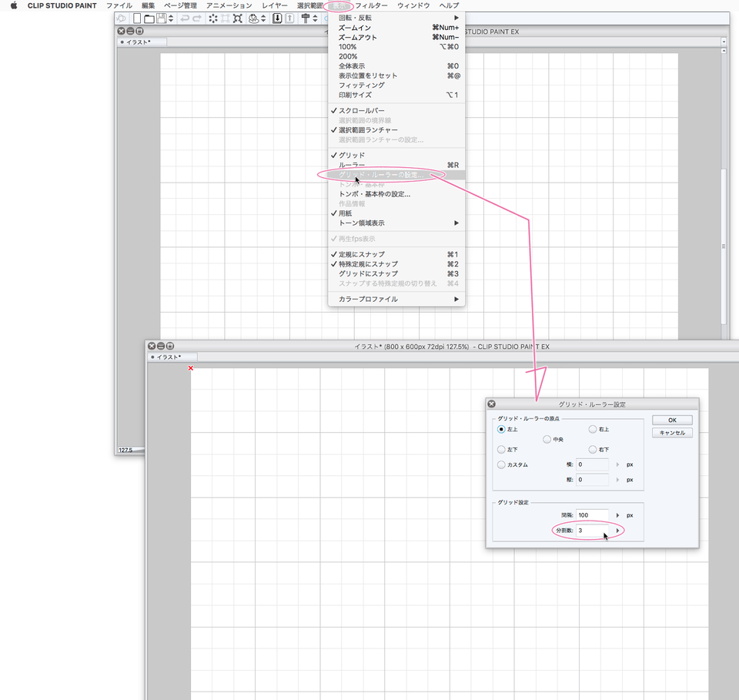Click the export up-arrow toolbar icon
Screen dimensions: 739x700
(x=290, y=18)
